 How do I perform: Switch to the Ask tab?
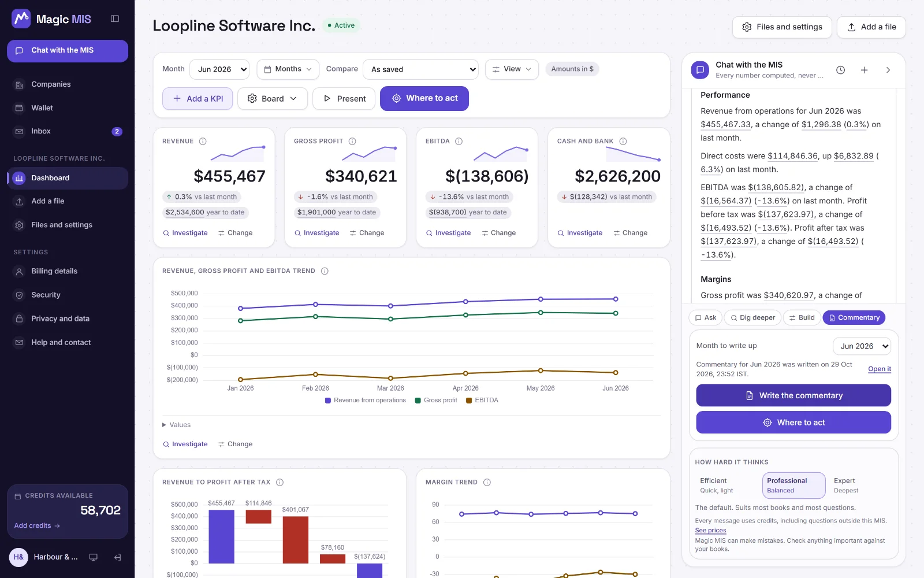click(705, 318)
